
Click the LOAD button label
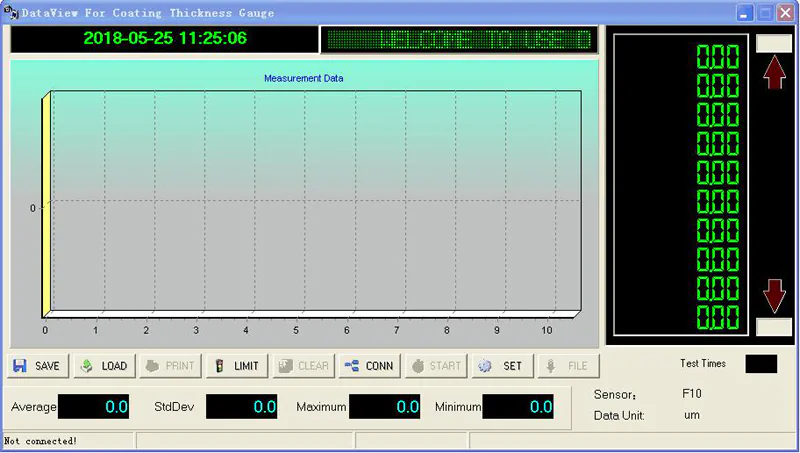tap(114, 366)
